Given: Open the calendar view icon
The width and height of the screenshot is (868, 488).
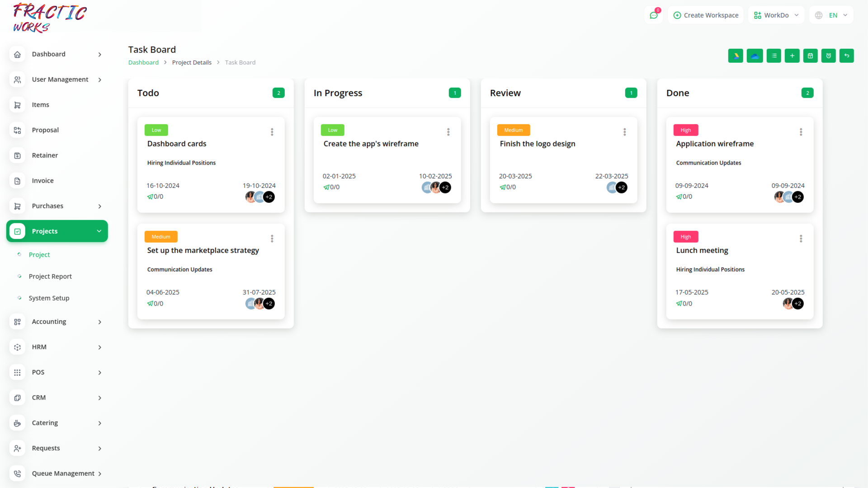Looking at the screenshot, I should [810, 56].
